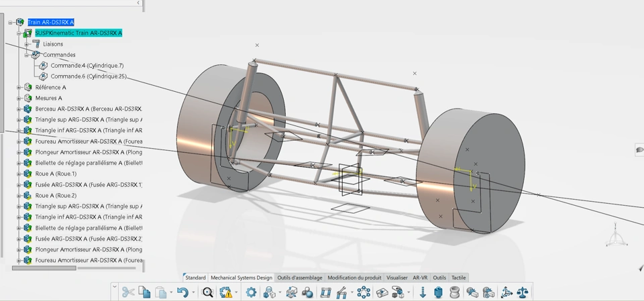The height and width of the screenshot is (301, 644).
Task: Collapse the Commandes tree node
Action: click(x=26, y=54)
